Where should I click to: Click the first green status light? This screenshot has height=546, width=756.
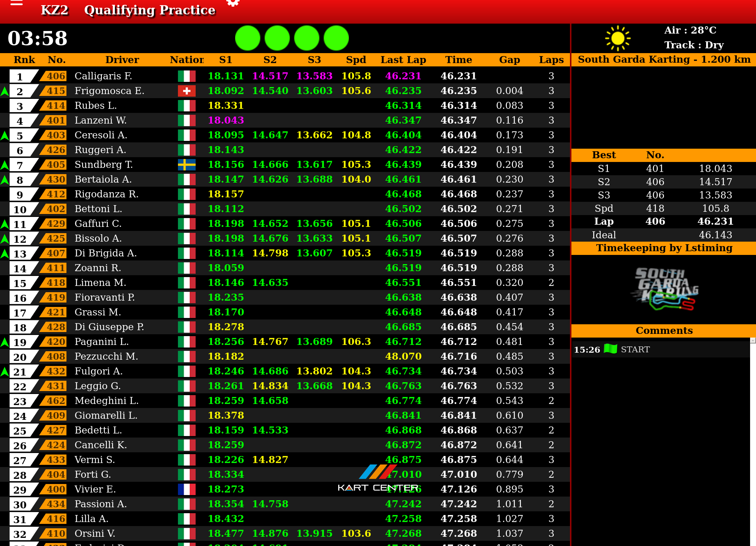(248, 38)
